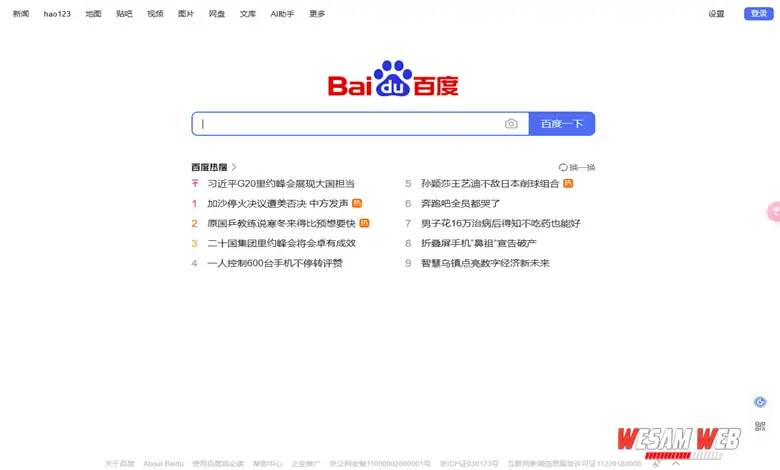Expand the 百度热搜 chevron arrow
Image resolution: width=780 pixels, height=470 pixels.
[234, 167]
